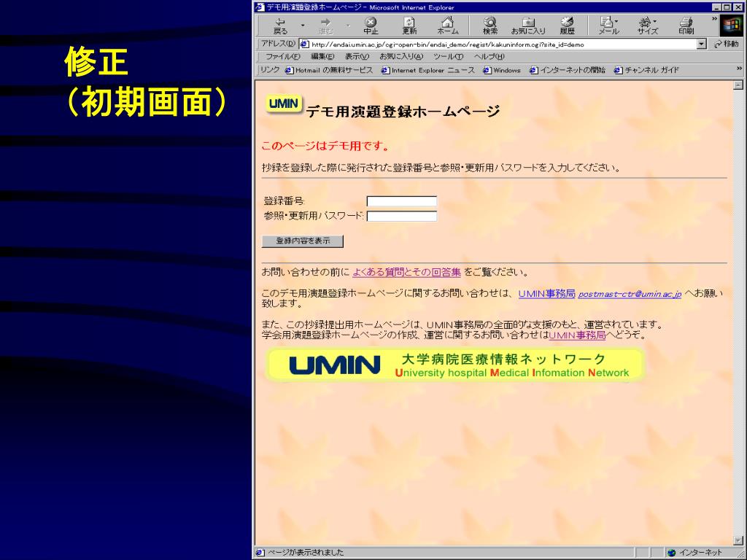This screenshot has width=747, height=560.
Task: Click the Print (印刷) toolbar icon
Action: [x=686, y=26]
